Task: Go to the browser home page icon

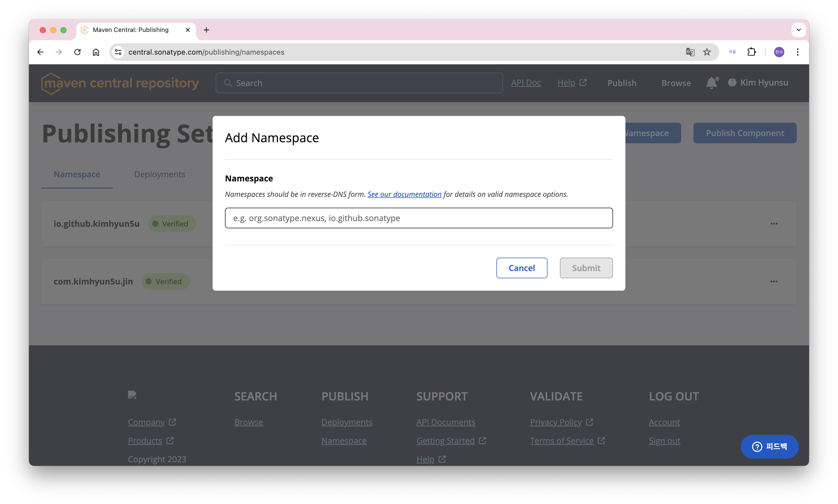Action: pyautogui.click(x=96, y=52)
